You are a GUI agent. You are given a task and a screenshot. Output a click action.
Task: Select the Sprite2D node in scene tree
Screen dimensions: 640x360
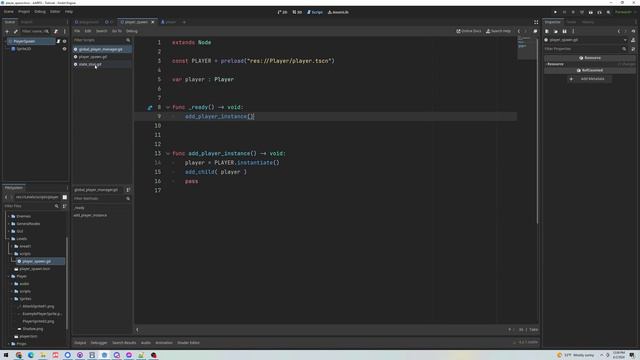(24, 49)
